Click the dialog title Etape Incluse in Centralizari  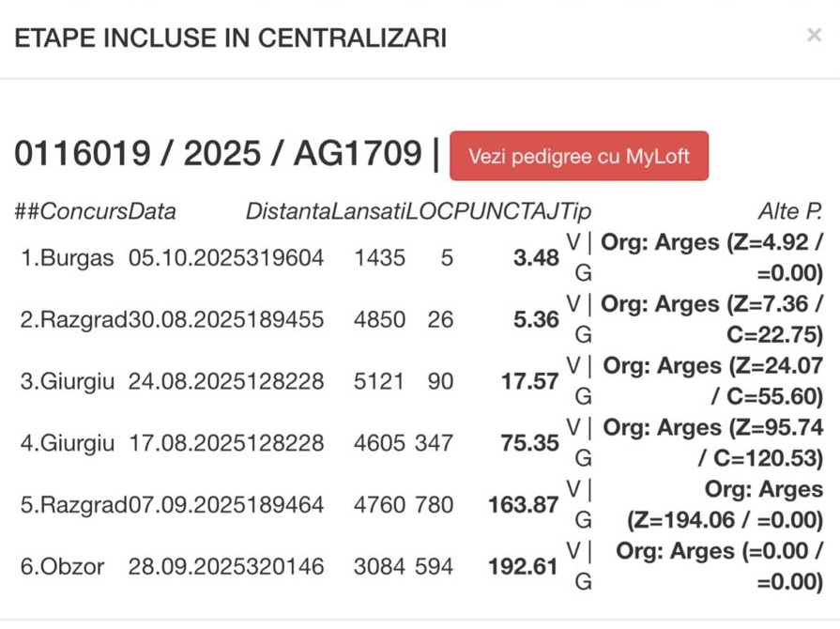[230, 38]
